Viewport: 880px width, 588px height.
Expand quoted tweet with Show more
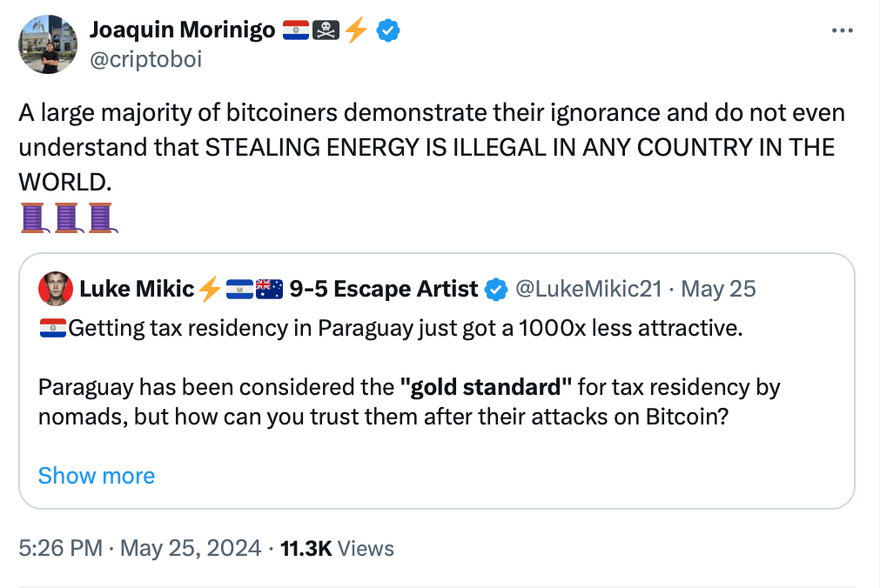tap(97, 476)
